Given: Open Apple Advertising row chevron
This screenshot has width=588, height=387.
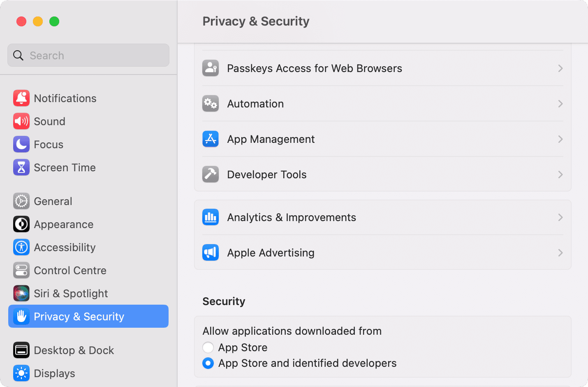Looking at the screenshot, I should coord(560,253).
